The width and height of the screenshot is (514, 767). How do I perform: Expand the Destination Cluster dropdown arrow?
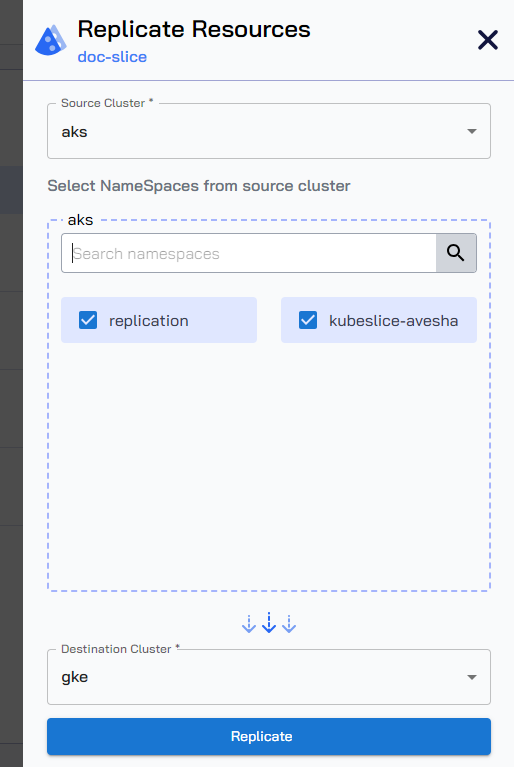(472, 677)
